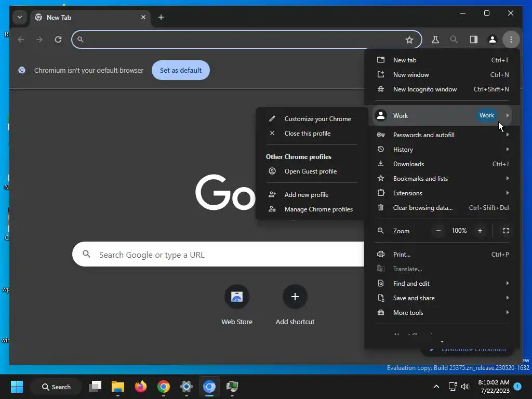Screen dimensions: 532x399
Task: Open a new tab with plus button
Action: point(161,17)
